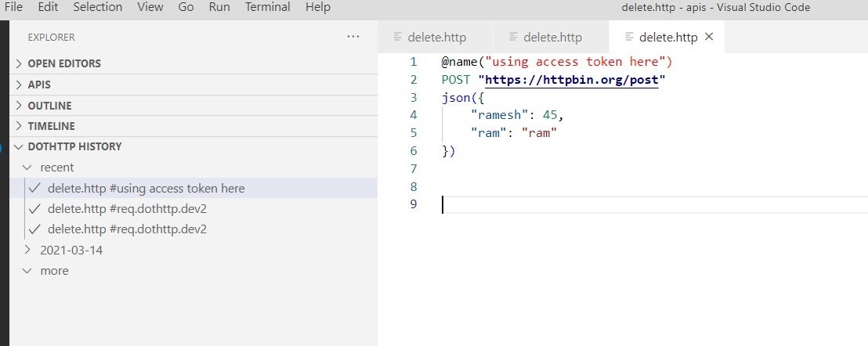
Task: Click file icon on second delete.http tab
Action: pyautogui.click(x=513, y=37)
